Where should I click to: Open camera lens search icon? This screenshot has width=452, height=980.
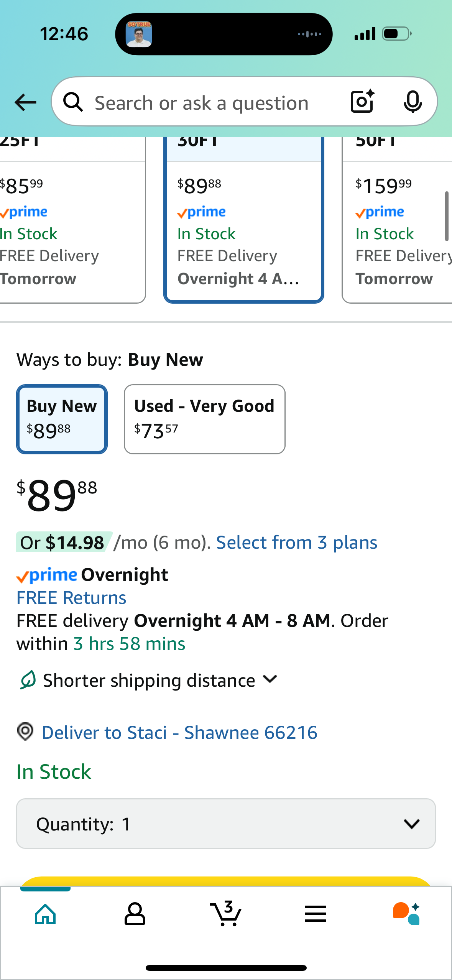362,101
